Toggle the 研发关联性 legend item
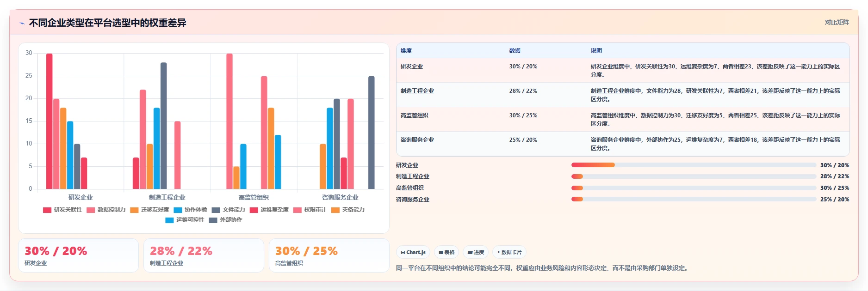This screenshot has width=868, height=291. pos(62,210)
